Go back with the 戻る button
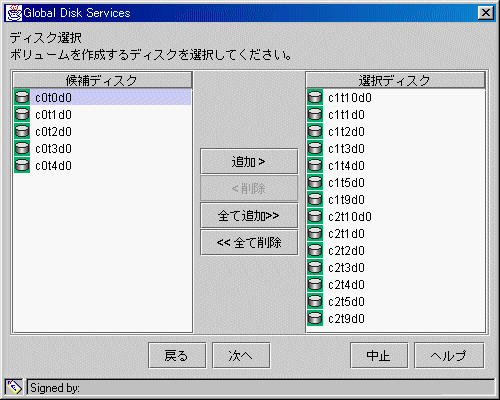The height and width of the screenshot is (400, 500). point(177,356)
